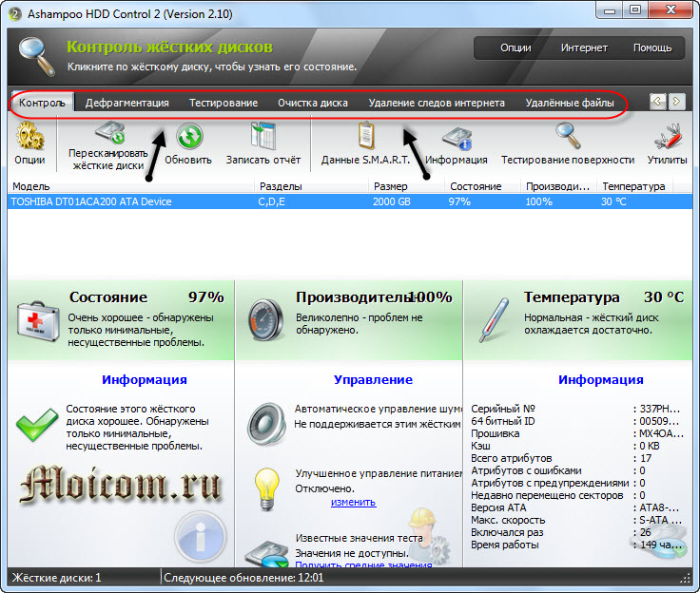
Task: Click the Атрибутов с ошибками row
Action: point(558,470)
